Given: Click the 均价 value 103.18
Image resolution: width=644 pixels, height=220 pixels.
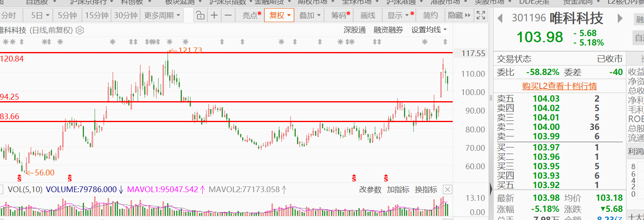Looking at the screenshot, I should (609, 198).
